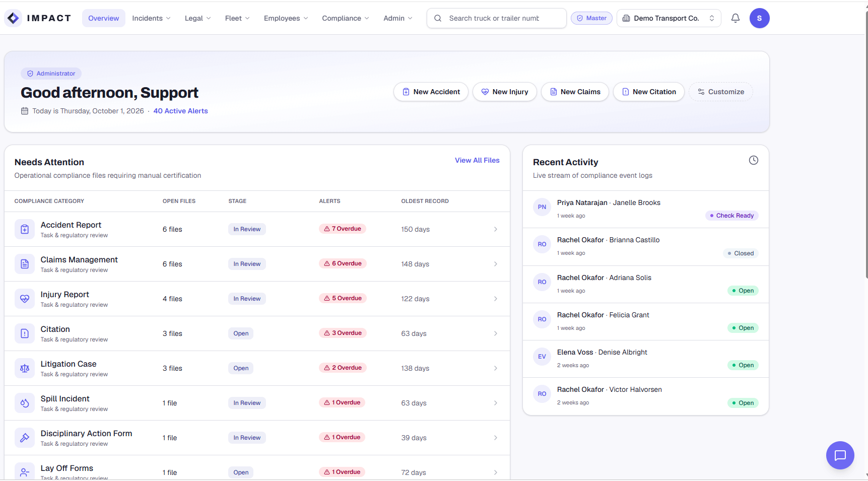Click the Check Ready status badge
Image resolution: width=868 pixels, height=481 pixels.
732,216
